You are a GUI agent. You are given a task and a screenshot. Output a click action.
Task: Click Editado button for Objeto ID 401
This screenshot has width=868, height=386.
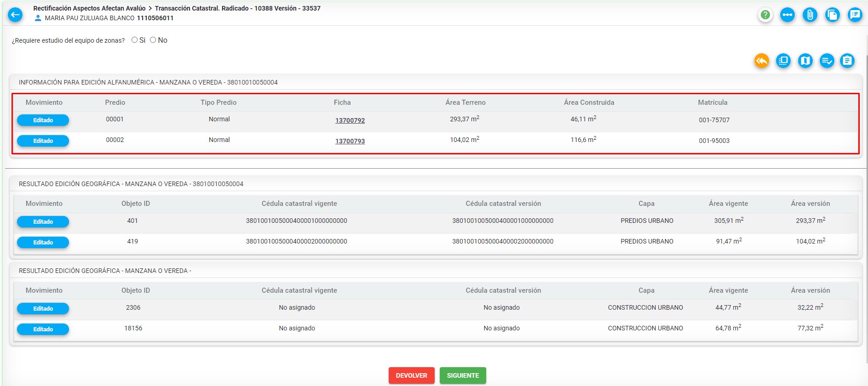click(43, 221)
